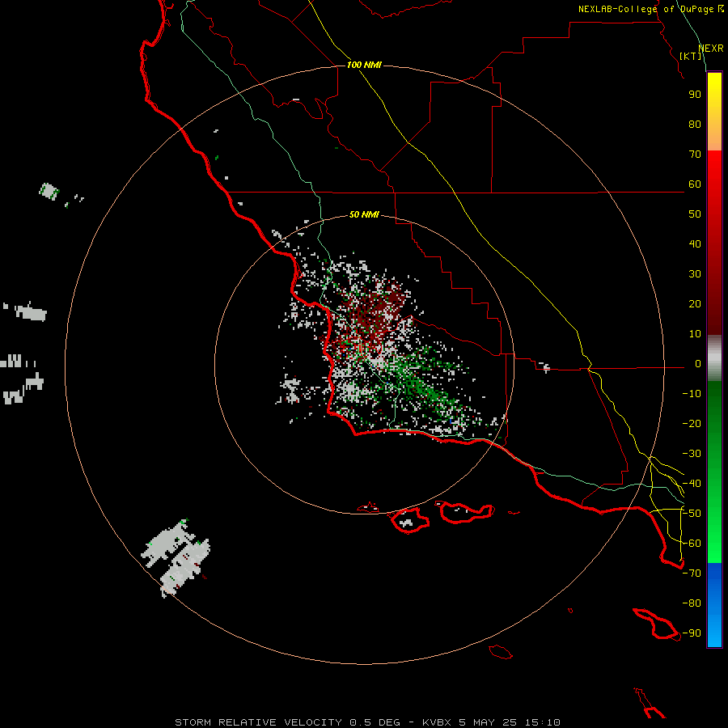The width and height of the screenshot is (728, 728).
Task: Select the positive 20 velocity scale label
Action: coord(695,304)
